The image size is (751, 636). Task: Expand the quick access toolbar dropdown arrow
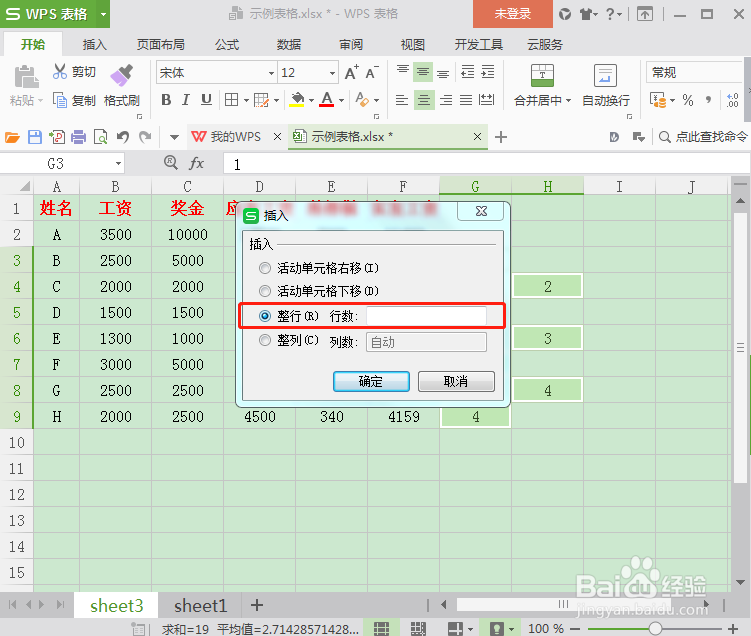(x=174, y=137)
